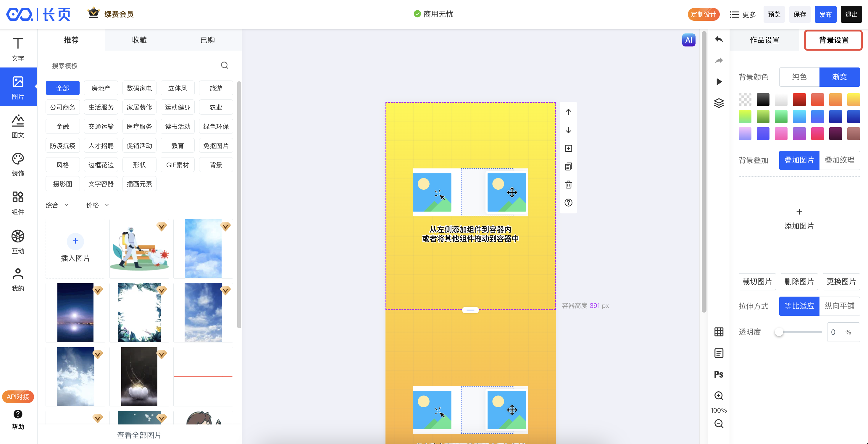Open the AI assistant button
Image resolution: width=868 pixels, height=444 pixels.
tap(688, 40)
